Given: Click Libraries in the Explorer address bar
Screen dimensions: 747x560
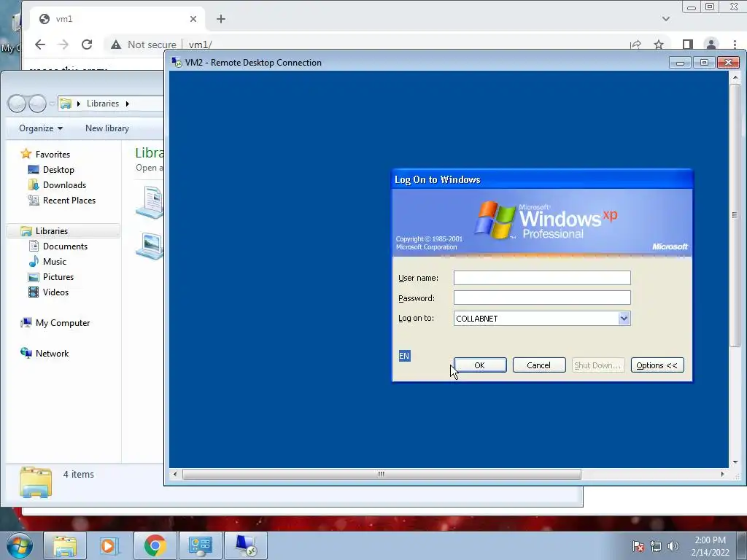Looking at the screenshot, I should (102, 104).
